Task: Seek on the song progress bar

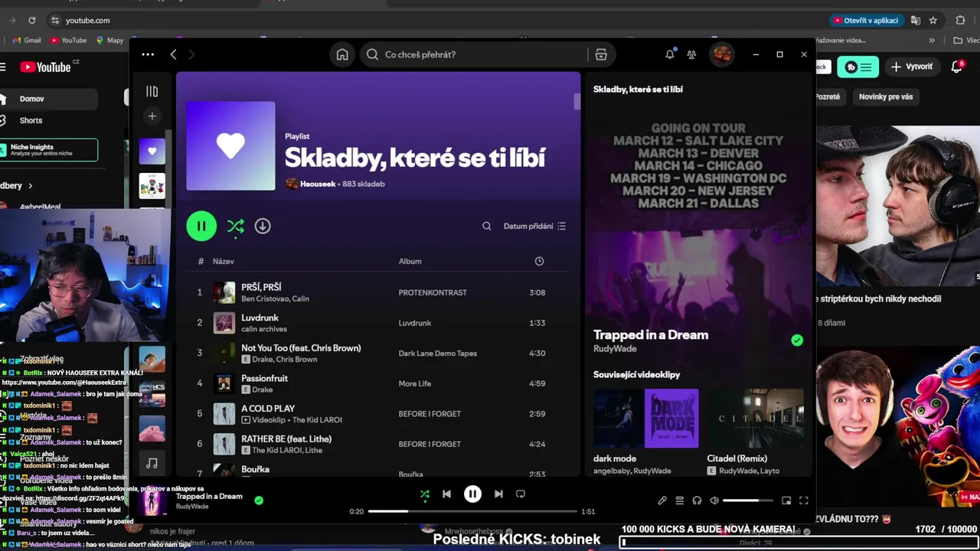Action: pos(472,511)
